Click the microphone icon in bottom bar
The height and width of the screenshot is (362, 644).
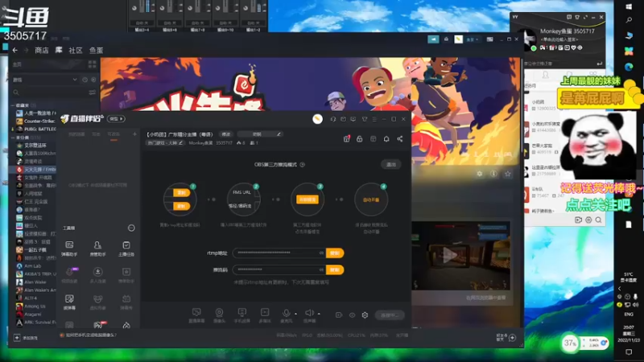[287, 313]
